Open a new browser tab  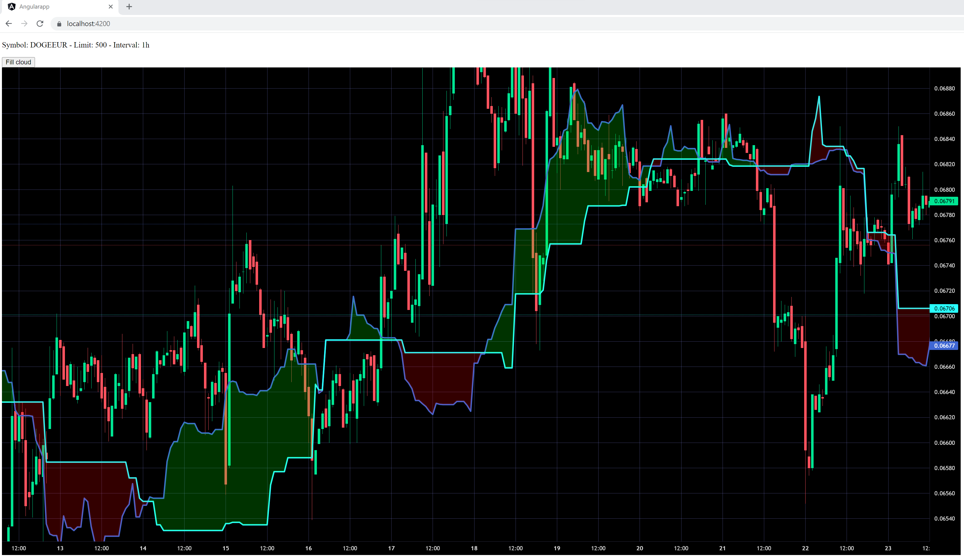click(129, 6)
